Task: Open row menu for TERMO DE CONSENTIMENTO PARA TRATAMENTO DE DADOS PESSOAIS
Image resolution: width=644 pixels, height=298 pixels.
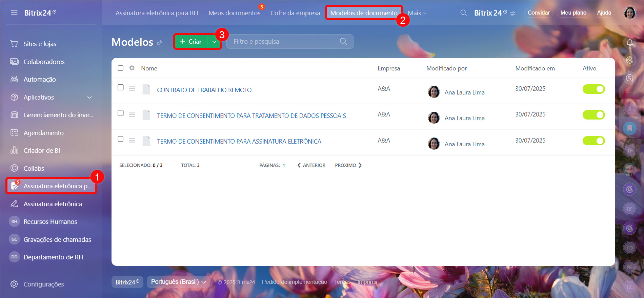Action: click(x=132, y=115)
